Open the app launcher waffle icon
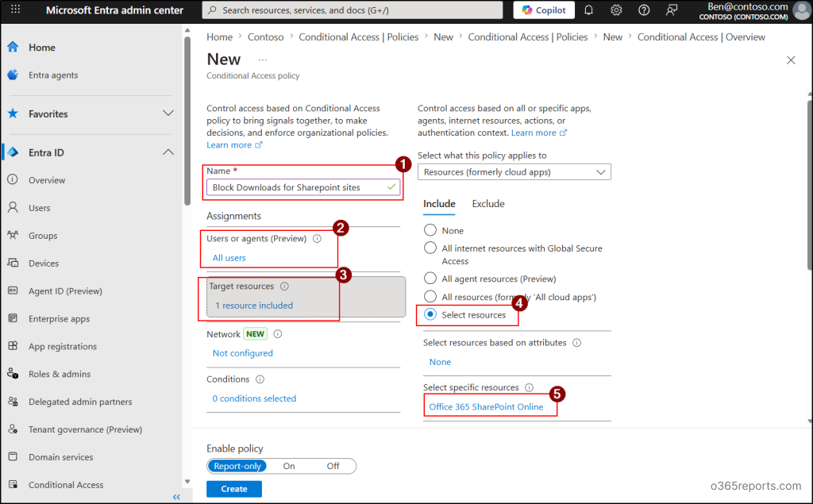This screenshot has height=504, width=813. tap(16, 10)
